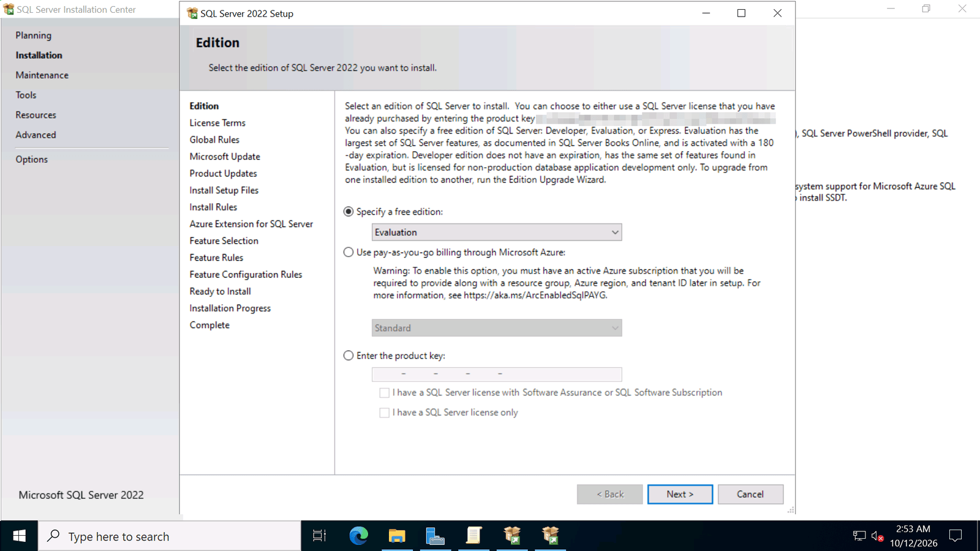
Task: Click the taskbar clock showing 2:53 AM
Action: [913, 536]
